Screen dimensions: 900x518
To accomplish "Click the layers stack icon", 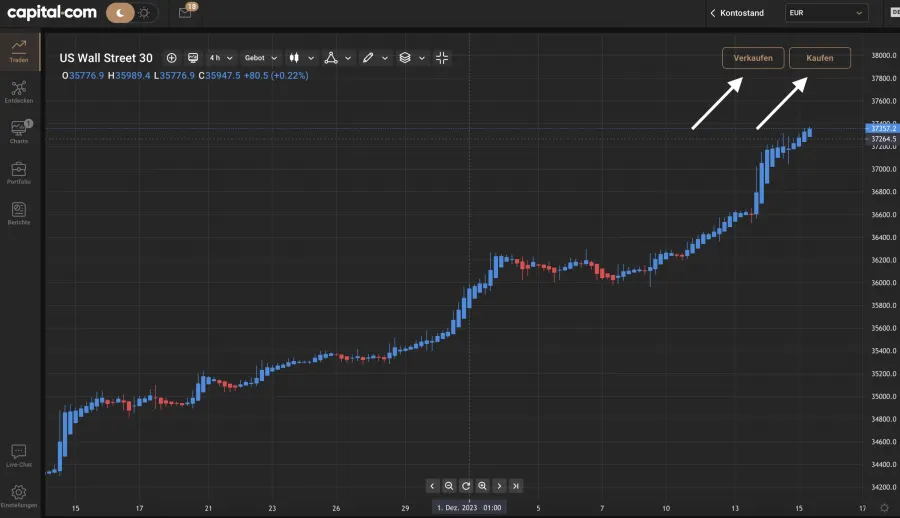I will (x=405, y=57).
